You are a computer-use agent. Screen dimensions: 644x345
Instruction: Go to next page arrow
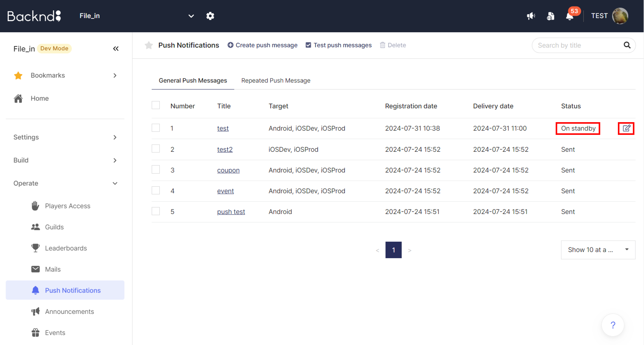(x=409, y=250)
